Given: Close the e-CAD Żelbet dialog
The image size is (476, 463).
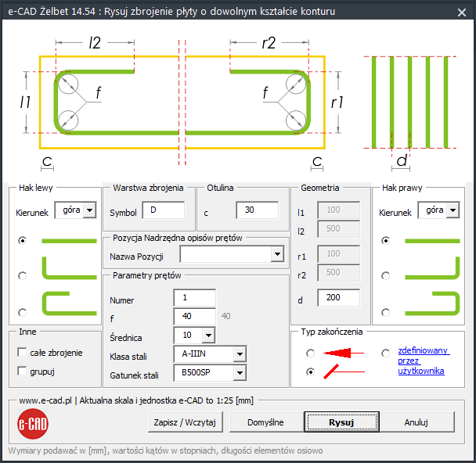Looking at the screenshot, I should coord(462,13).
